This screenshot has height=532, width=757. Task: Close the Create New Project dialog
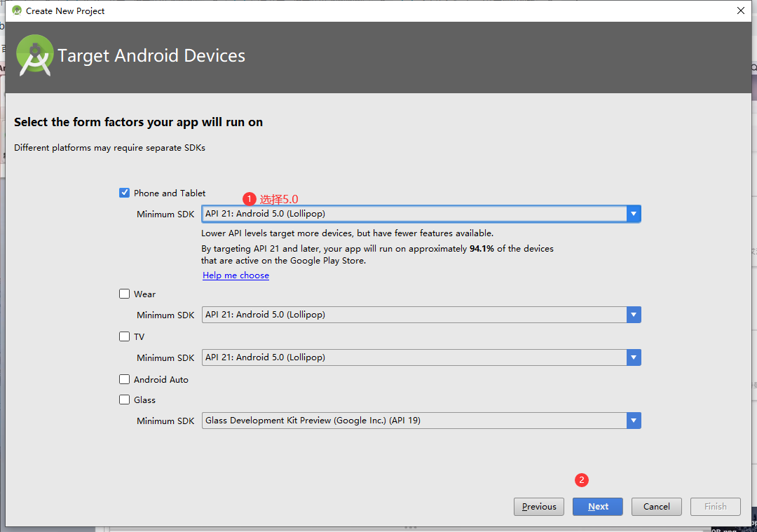pyautogui.click(x=741, y=11)
